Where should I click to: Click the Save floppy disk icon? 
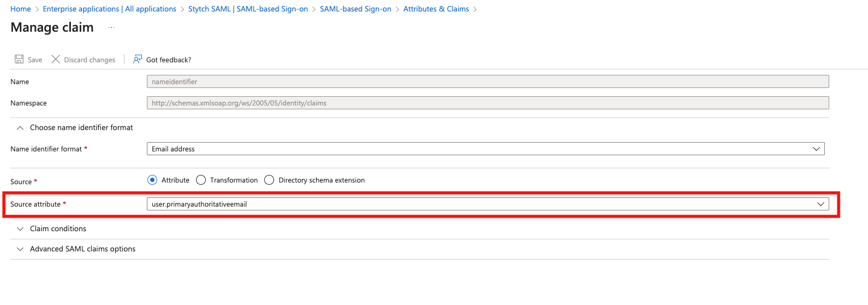tap(19, 59)
